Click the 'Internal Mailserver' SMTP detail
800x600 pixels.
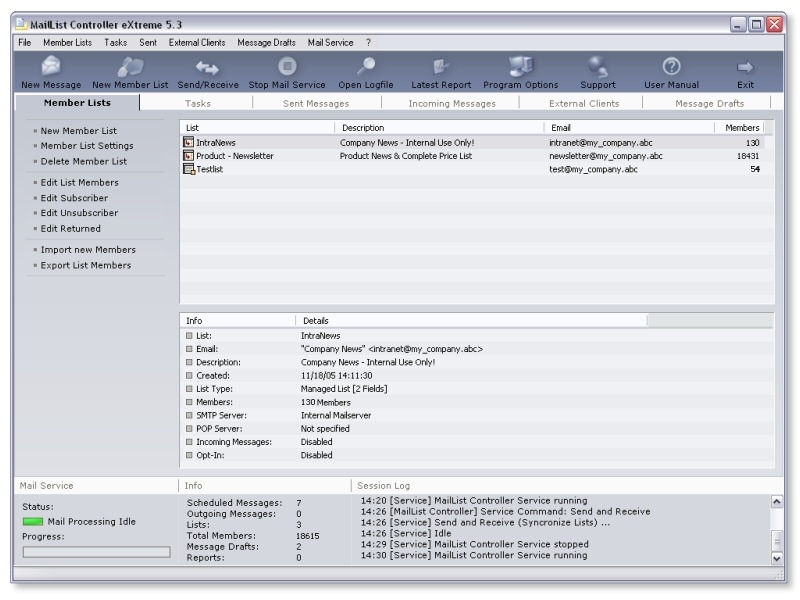(336, 415)
